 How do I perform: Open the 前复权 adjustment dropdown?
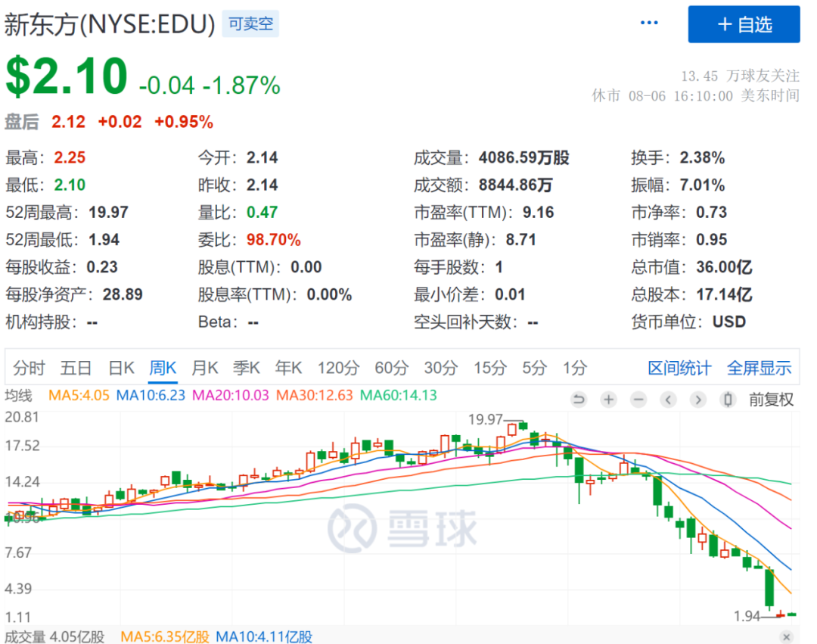click(771, 400)
